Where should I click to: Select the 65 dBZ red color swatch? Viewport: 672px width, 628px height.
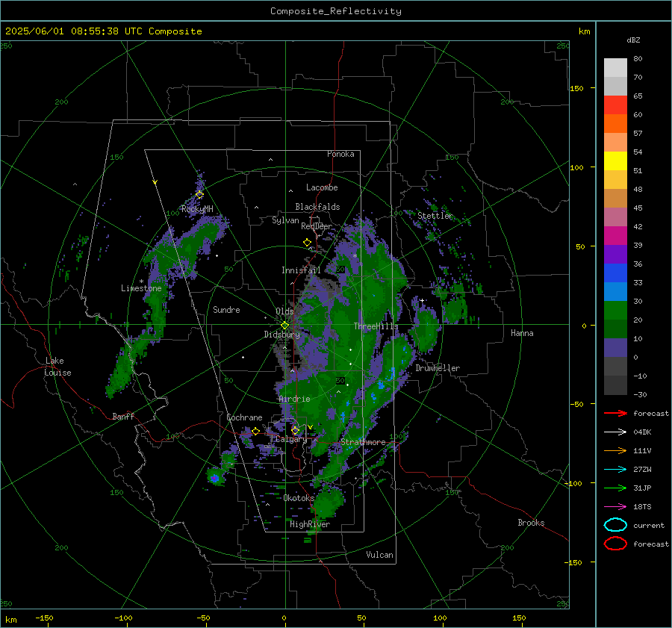(x=615, y=105)
